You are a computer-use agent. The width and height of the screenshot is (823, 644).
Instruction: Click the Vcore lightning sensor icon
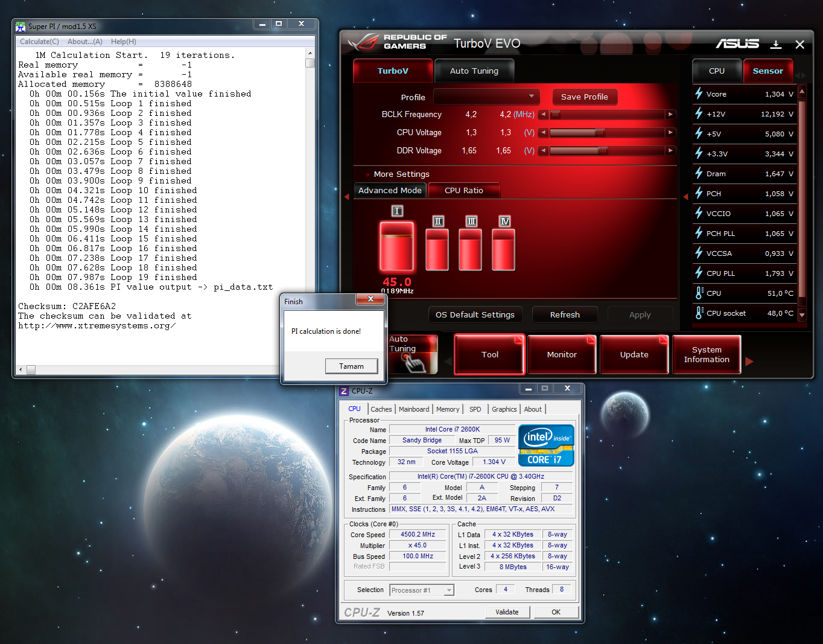pyautogui.click(x=699, y=94)
